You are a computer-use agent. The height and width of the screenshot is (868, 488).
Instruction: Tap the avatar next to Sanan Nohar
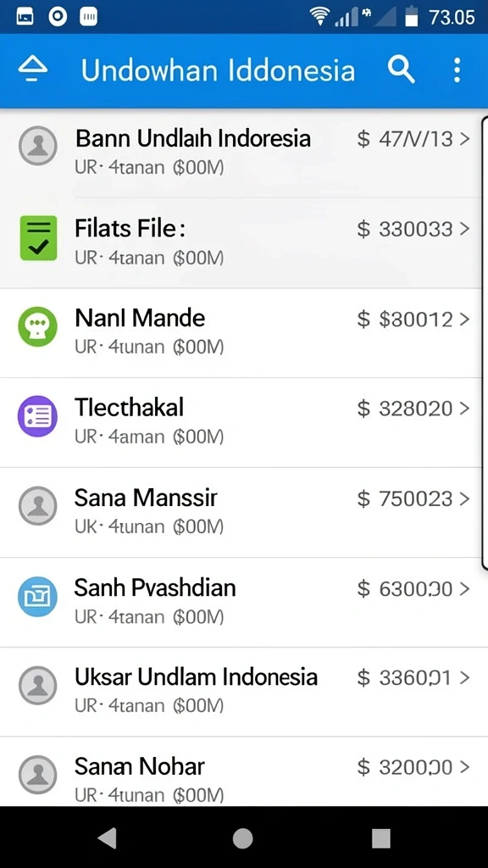[37, 775]
